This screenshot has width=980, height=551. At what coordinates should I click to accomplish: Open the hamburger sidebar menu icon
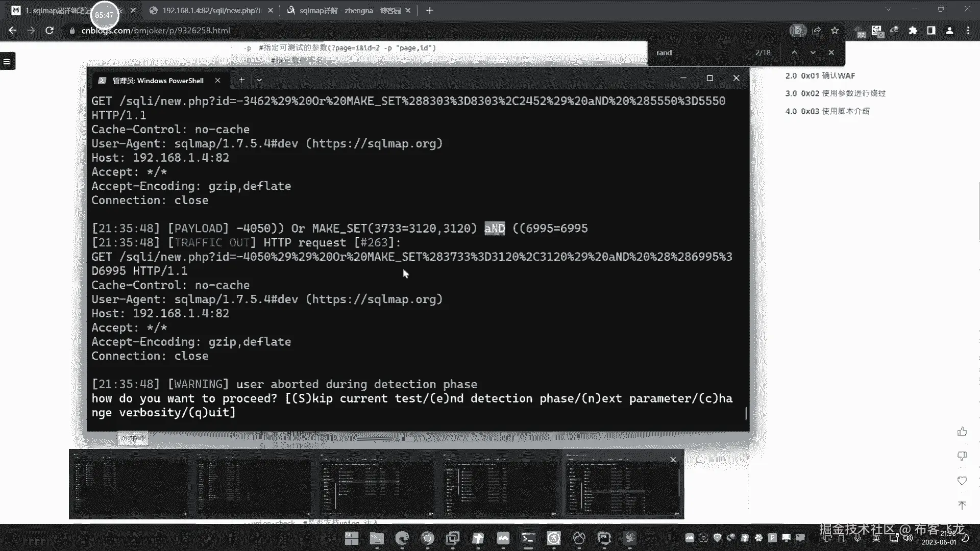tap(7, 62)
